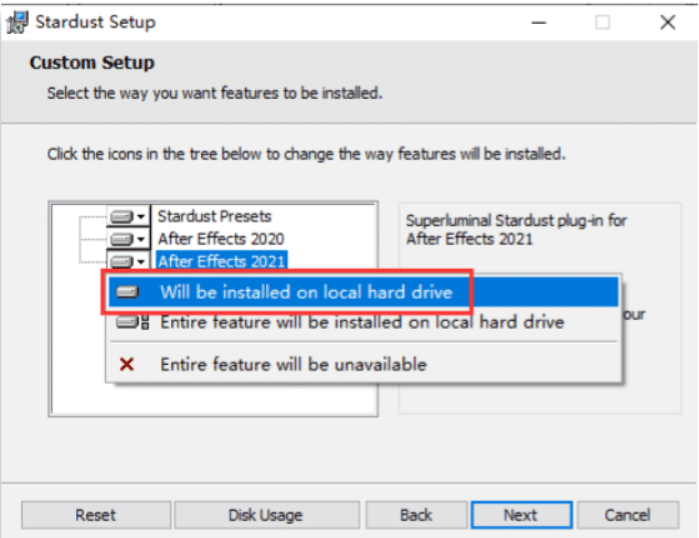Open the Disk Usage dialog
This screenshot has height=538, width=699.
coord(265,516)
